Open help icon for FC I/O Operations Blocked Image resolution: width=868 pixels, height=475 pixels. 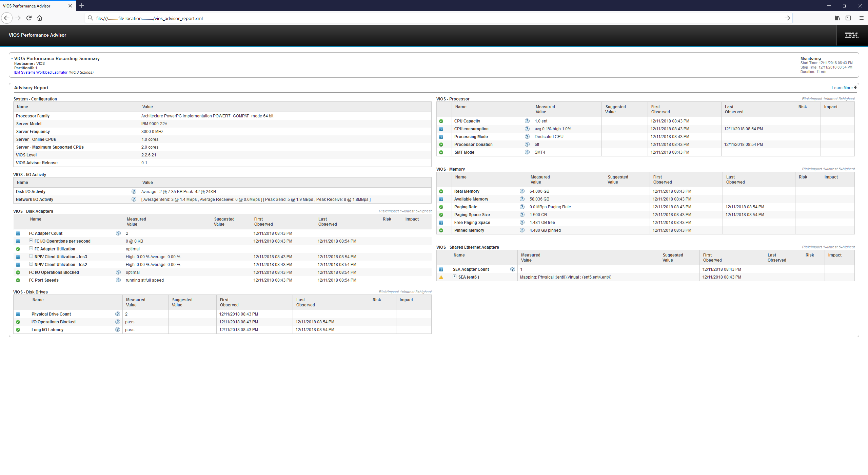[118, 272]
